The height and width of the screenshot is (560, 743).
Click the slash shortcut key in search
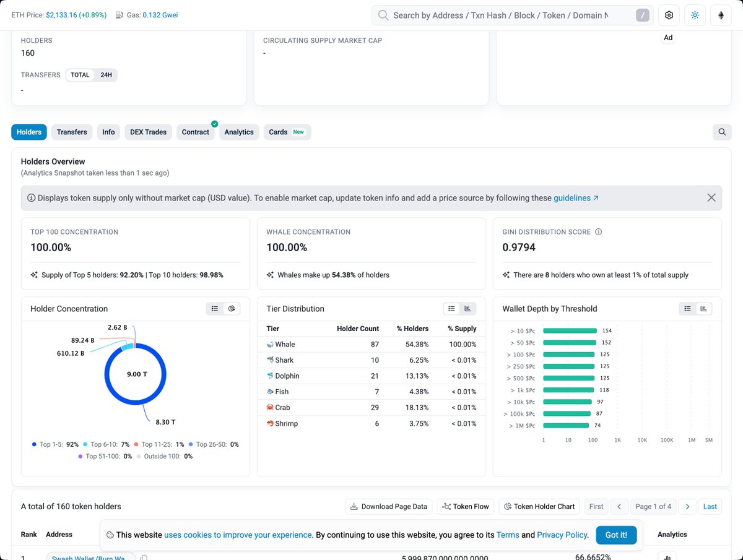click(643, 15)
